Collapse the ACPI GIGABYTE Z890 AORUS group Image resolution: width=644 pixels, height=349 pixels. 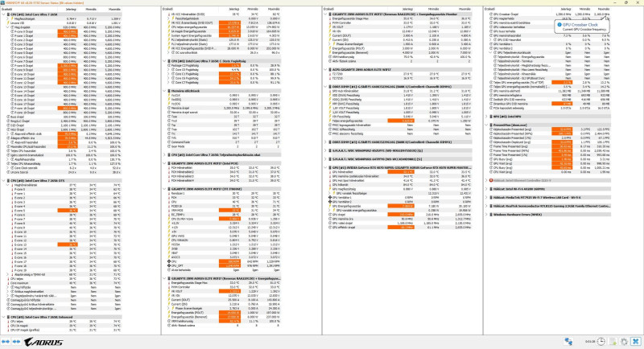[326, 70]
